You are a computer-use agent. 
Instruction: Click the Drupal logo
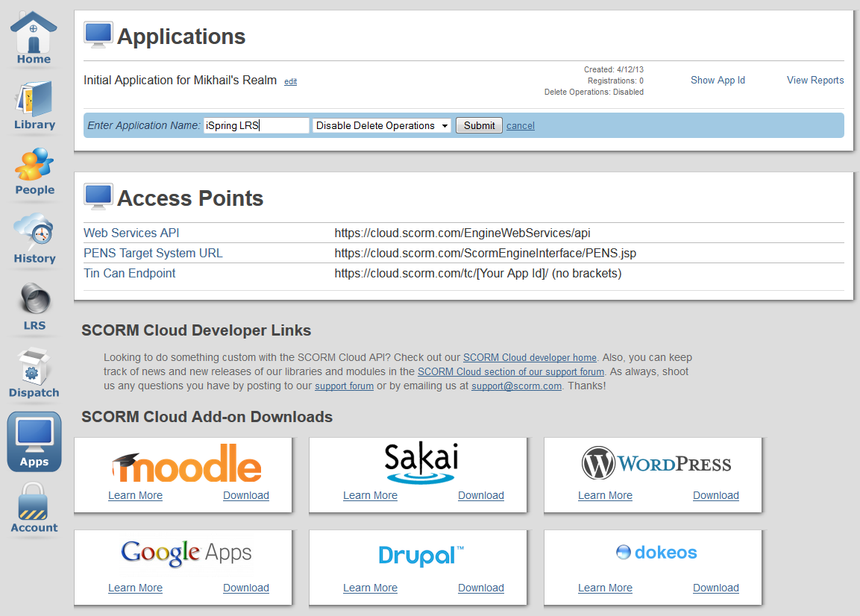click(x=421, y=555)
